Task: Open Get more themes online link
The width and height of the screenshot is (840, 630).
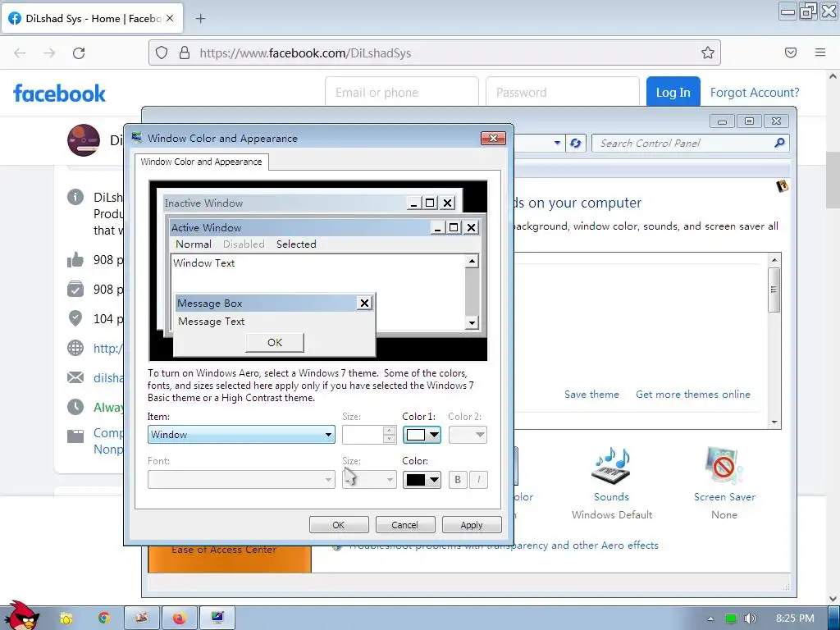Action: point(692,395)
